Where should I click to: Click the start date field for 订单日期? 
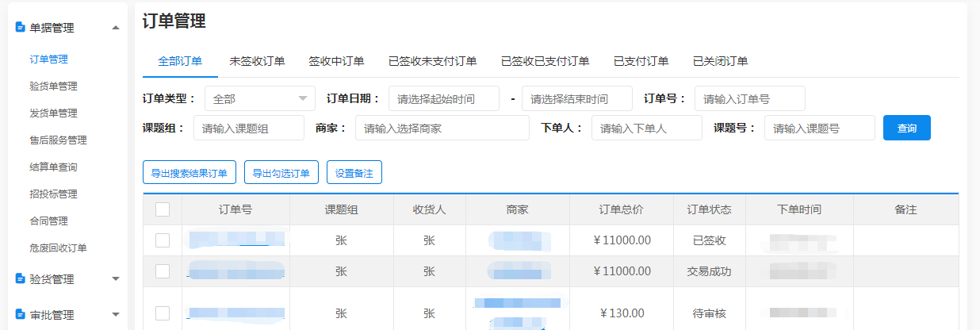(443, 98)
